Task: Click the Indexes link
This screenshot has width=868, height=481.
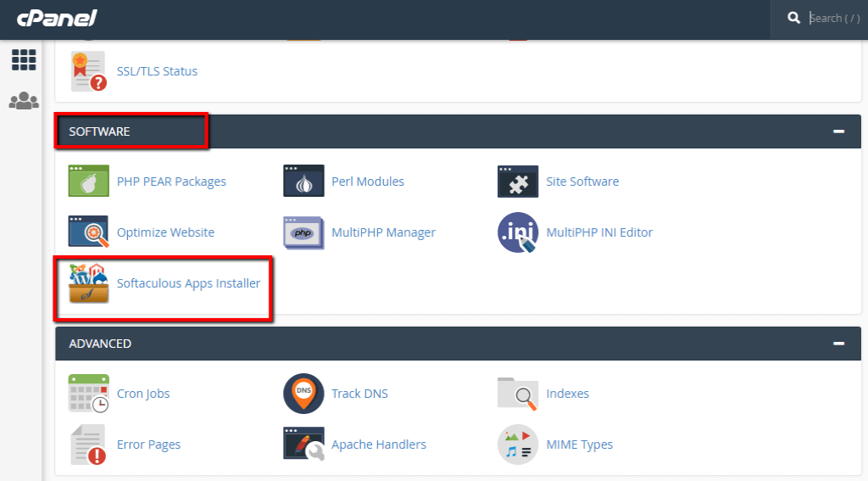Action: pyautogui.click(x=567, y=394)
